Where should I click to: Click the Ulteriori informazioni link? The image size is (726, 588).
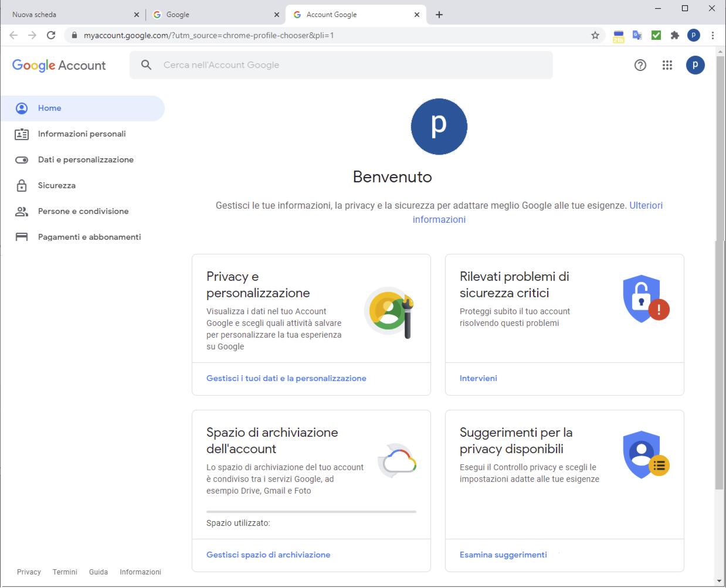click(x=646, y=206)
